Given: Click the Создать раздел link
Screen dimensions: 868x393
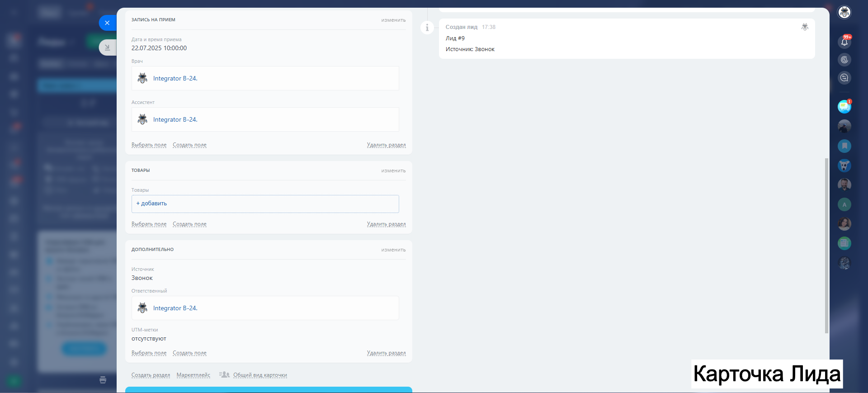Looking at the screenshot, I should tap(151, 375).
